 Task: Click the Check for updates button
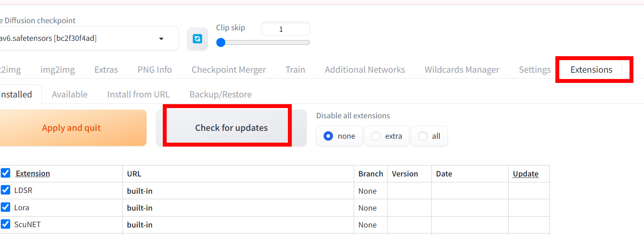231,128
